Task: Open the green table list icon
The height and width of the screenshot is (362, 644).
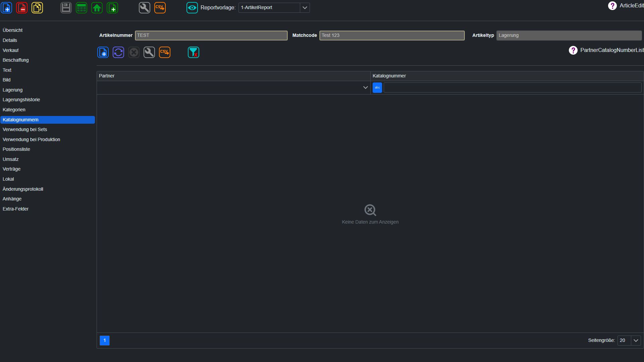Action: [x=82, y=8]
